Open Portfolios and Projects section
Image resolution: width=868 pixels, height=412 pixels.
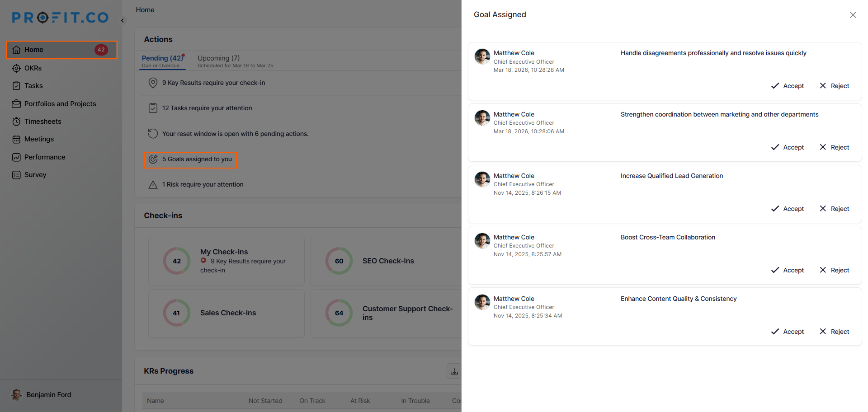tap(60, 104)
